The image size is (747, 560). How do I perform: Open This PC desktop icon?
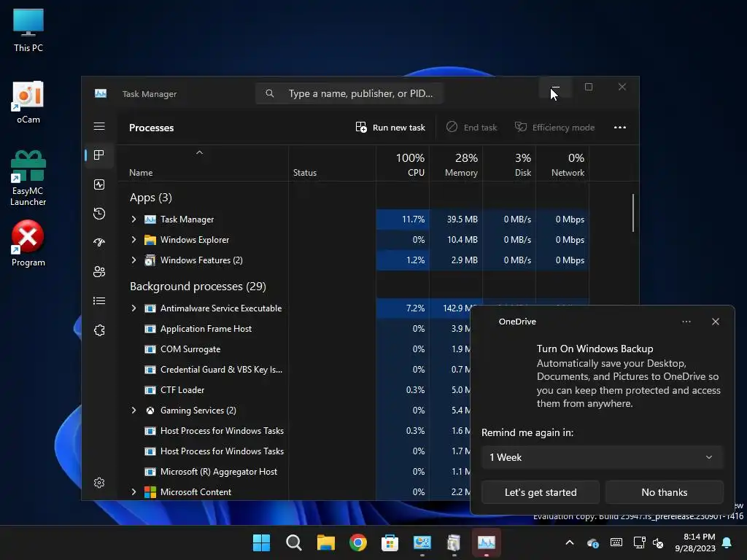point(28,31)
